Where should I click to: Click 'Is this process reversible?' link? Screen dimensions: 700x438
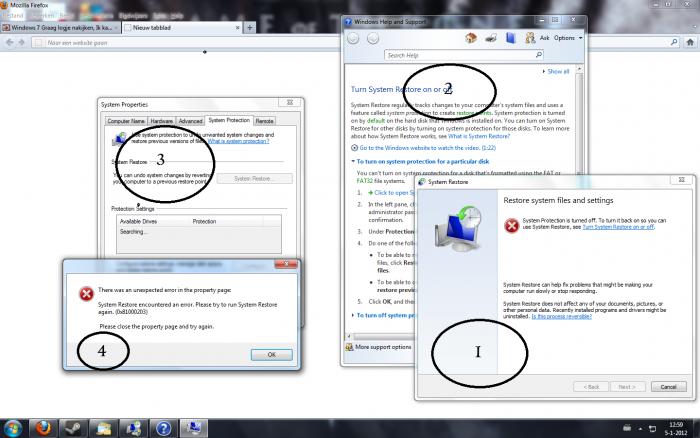(562, 316)
